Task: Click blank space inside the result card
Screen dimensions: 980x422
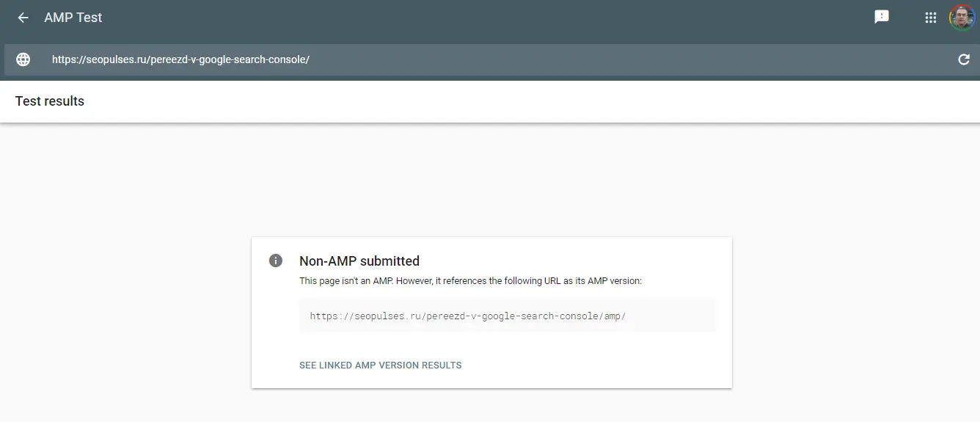Action: tap(624, 363)
